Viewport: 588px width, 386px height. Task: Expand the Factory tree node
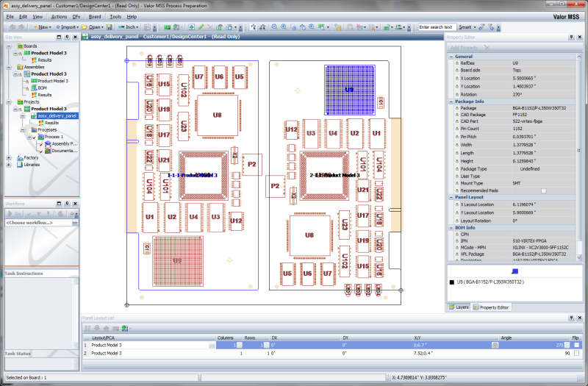pyautogui.click(x=9, y=157)
